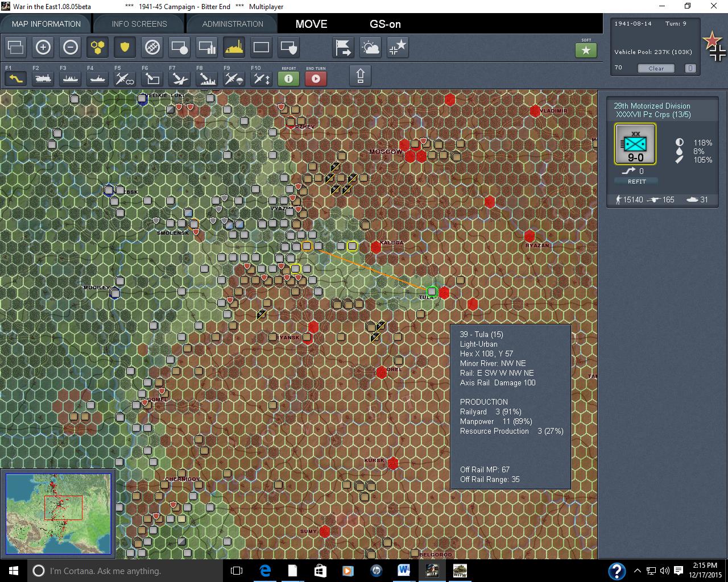Toggle the yellow hex grid display

pos(98,48)
